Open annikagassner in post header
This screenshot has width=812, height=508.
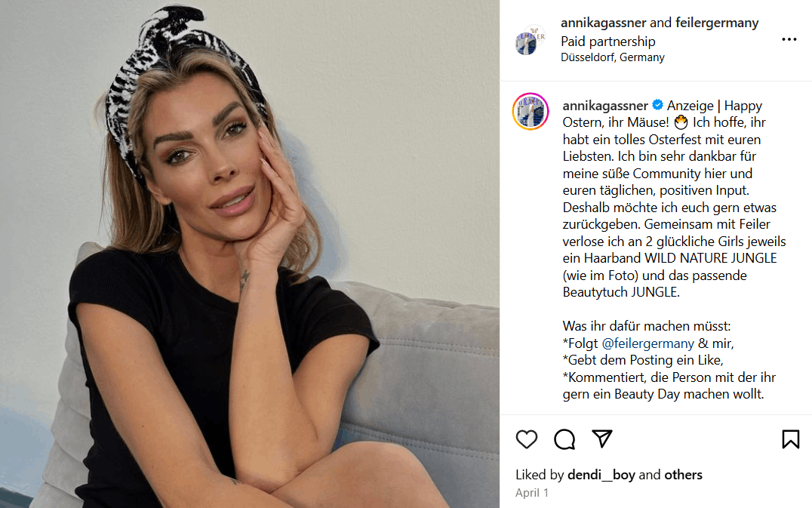[x=603, y=23]
